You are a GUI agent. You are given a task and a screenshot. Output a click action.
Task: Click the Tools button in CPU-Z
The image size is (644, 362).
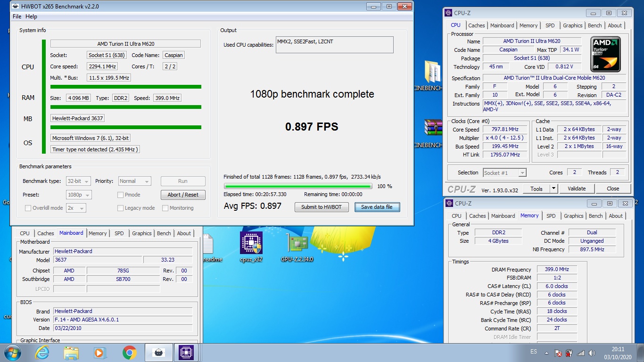[x=537, y=189]
